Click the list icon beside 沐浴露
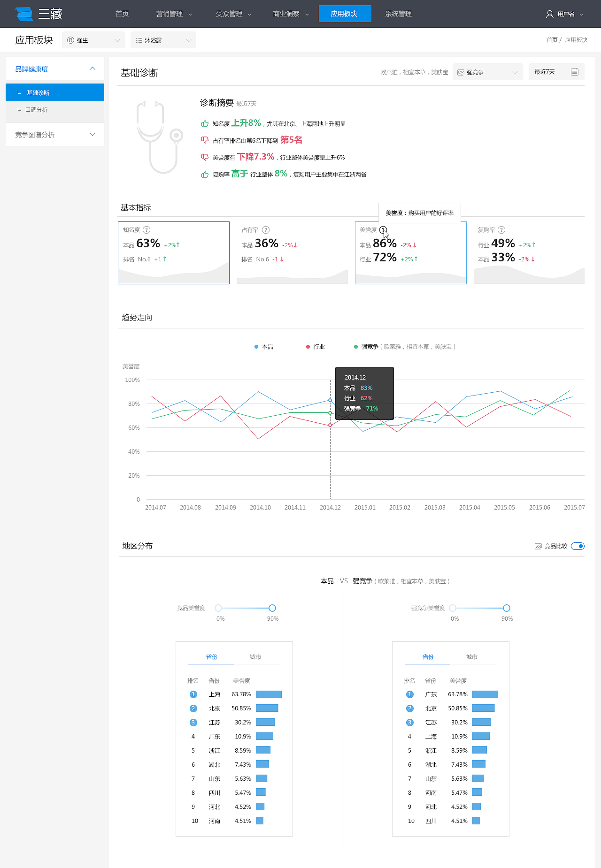 tap(139, 40)
